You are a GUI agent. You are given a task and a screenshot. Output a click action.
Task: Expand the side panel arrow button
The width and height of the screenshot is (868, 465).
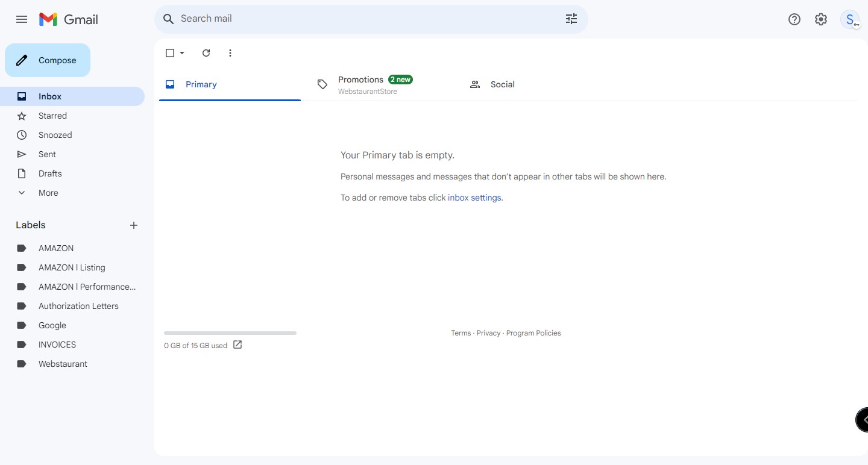coord(863,420)
